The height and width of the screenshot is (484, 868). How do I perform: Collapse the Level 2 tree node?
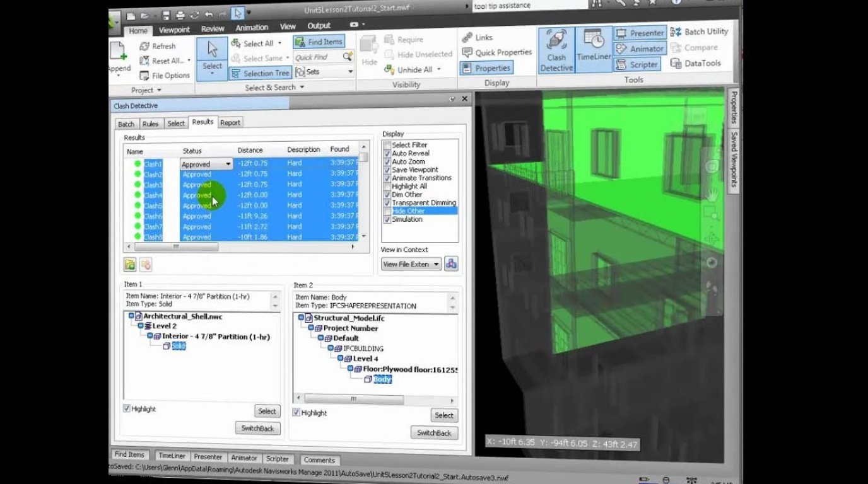(x=141, y=326)
